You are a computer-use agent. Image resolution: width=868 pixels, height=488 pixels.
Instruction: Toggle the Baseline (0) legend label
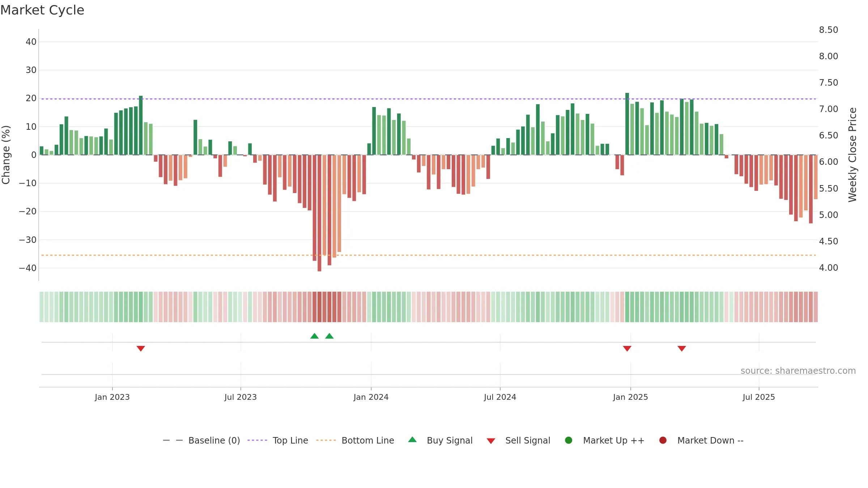214,440
